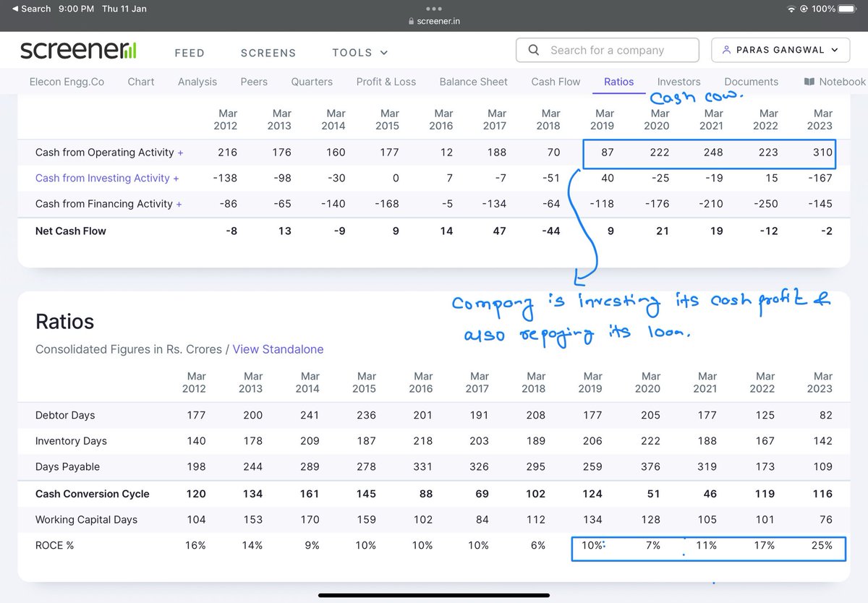868x603 pixels.
Task: Switch to the Documents tab
Action: 752,82
